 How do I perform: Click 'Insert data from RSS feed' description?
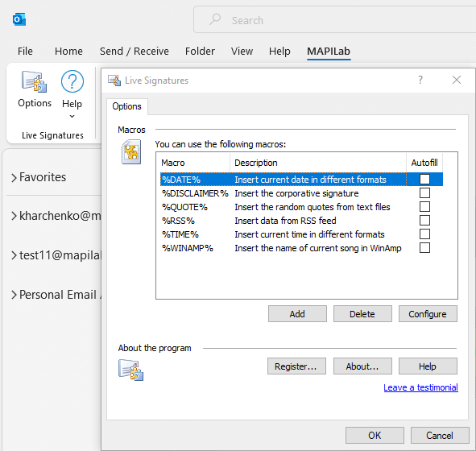point(285,221)
